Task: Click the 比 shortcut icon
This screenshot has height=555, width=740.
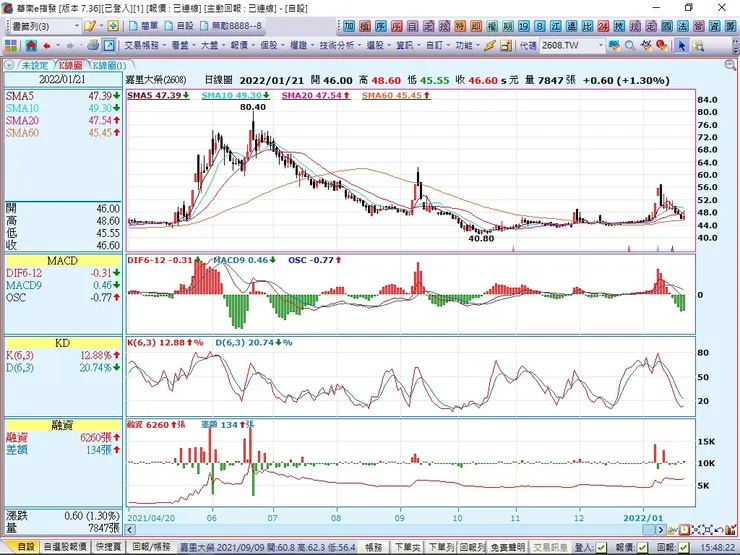Action: point(587,26)
